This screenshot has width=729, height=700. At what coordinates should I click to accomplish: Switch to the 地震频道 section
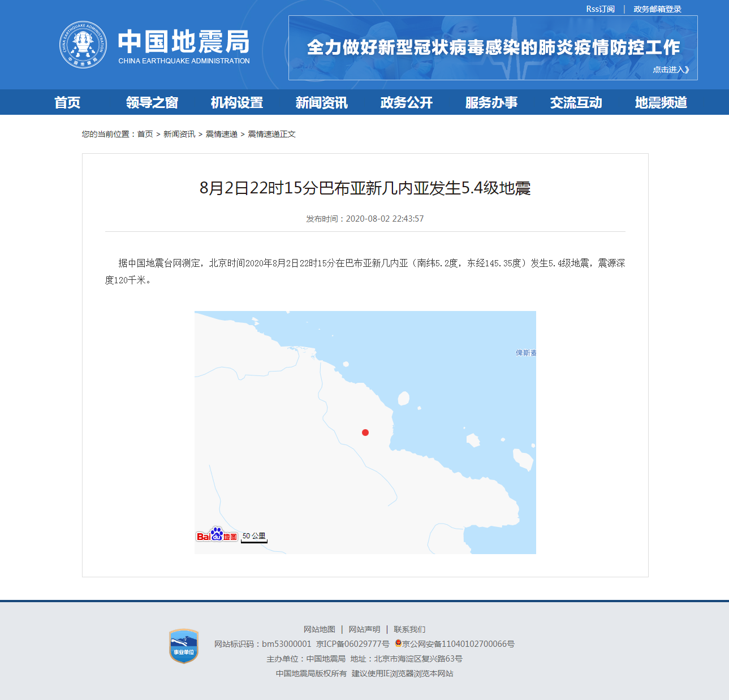(x=661, y=102)
